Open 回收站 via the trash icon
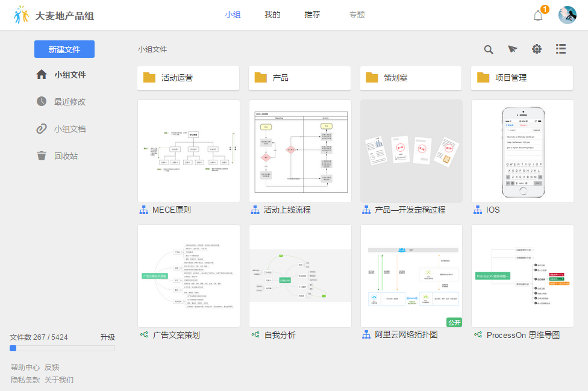 (40, 156)
